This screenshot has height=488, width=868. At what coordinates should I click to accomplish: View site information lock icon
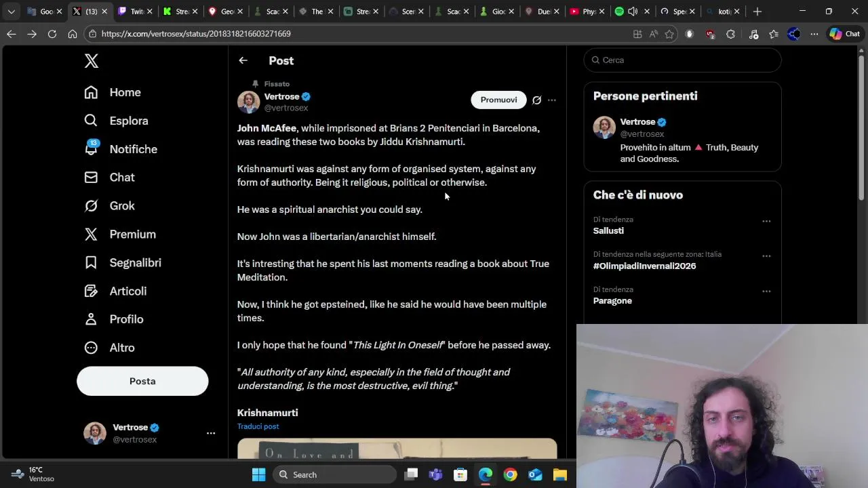92,34
